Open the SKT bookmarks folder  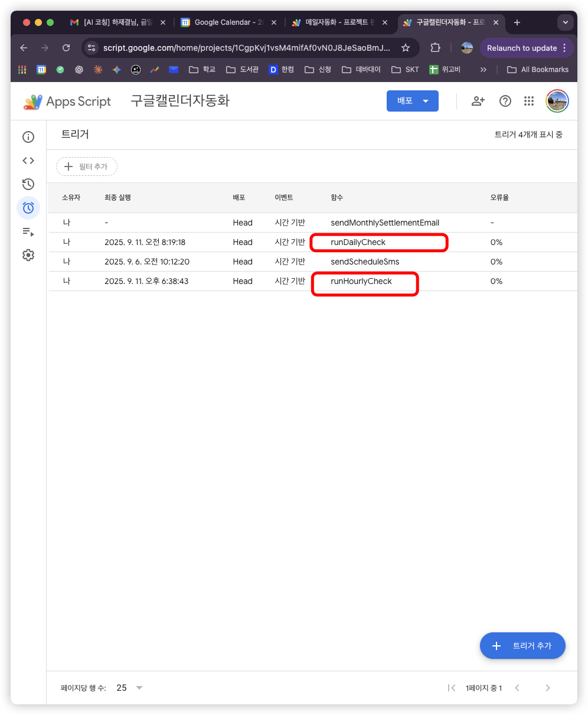[405, 70]
